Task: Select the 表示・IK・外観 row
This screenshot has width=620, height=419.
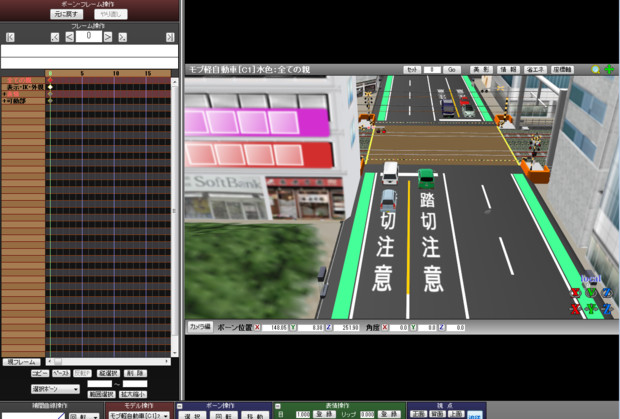Action: click(23, 87)
